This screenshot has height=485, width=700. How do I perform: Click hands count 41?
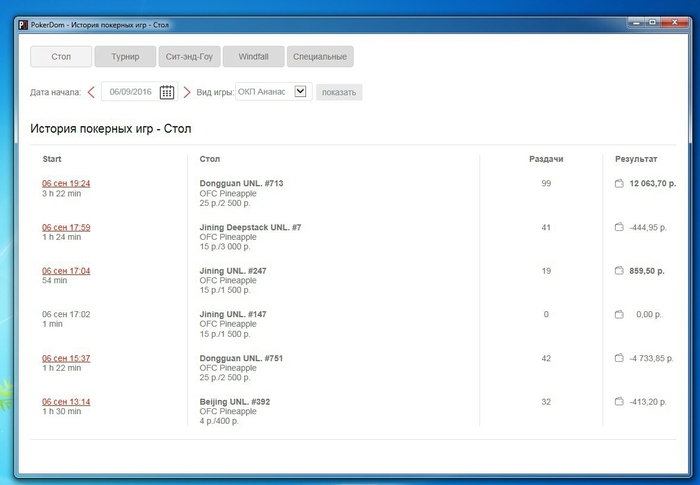pos(546,227)
